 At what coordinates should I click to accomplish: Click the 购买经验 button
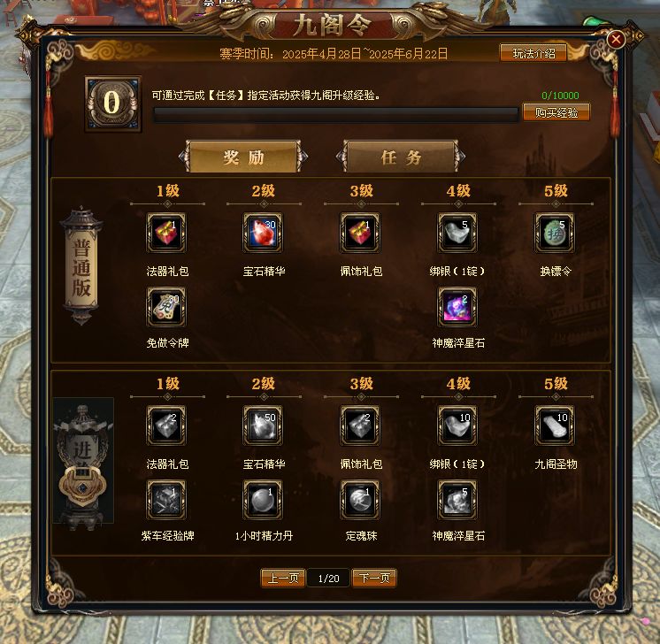[556, 112]
